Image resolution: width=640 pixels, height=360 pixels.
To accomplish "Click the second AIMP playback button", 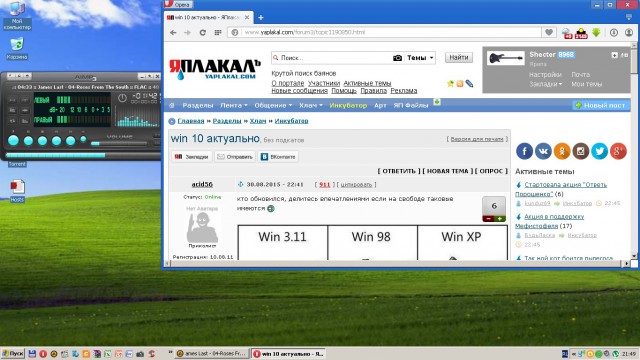I will [28, 140].
